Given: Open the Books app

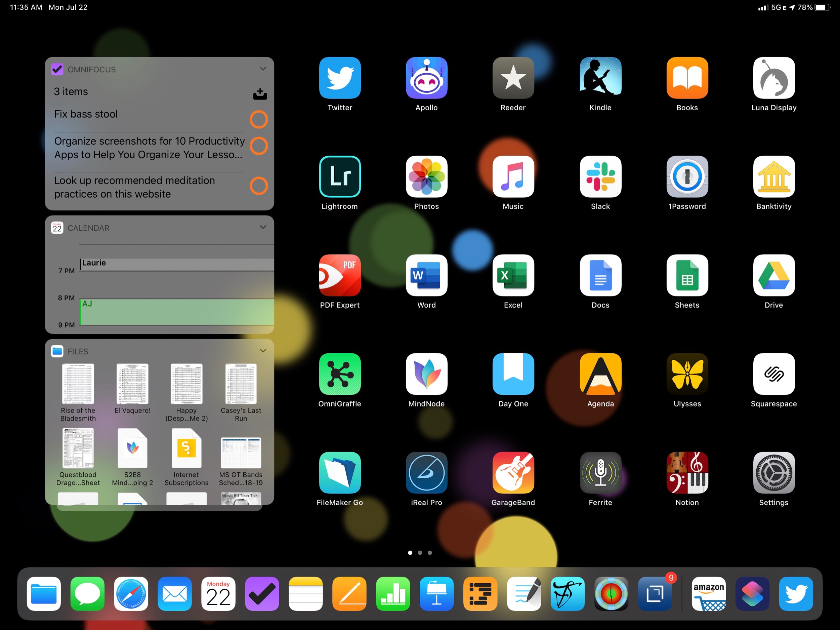Looking at the screenshot, I should pos(687,78).
